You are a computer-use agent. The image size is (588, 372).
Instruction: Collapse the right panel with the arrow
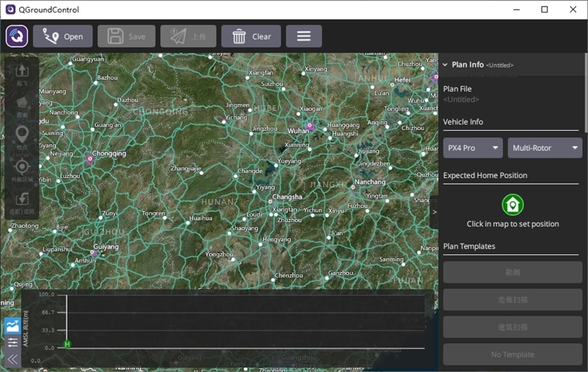pos(434,212)
